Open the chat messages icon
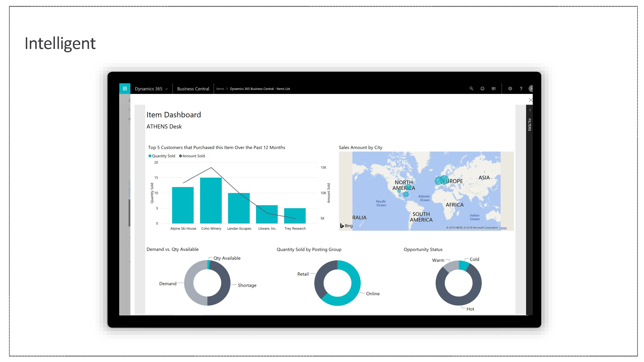 493,88
